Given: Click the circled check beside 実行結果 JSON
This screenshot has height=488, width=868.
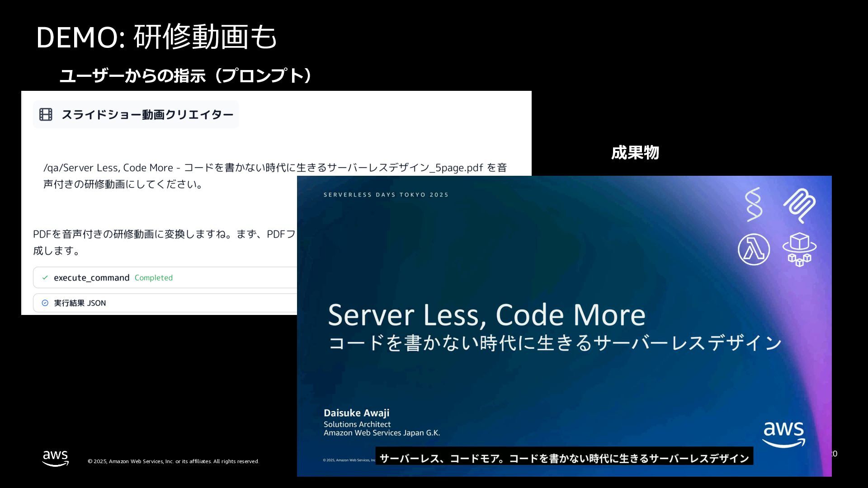Looking at the screenshot, I should pyautogui.click(x=45, y=303).
